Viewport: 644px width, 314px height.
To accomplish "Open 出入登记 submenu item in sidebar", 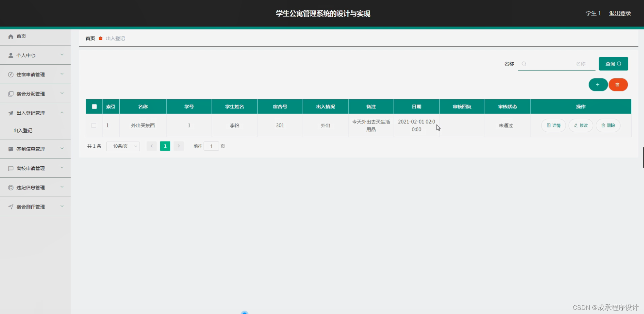I will point(22,130).
